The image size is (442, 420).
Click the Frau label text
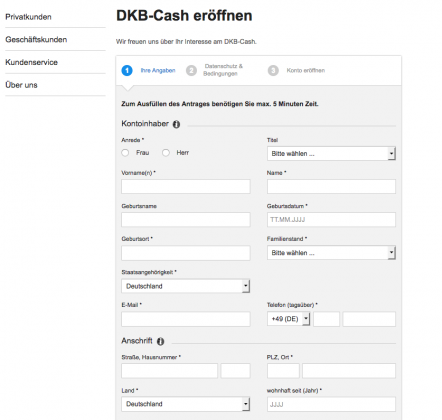142,153
